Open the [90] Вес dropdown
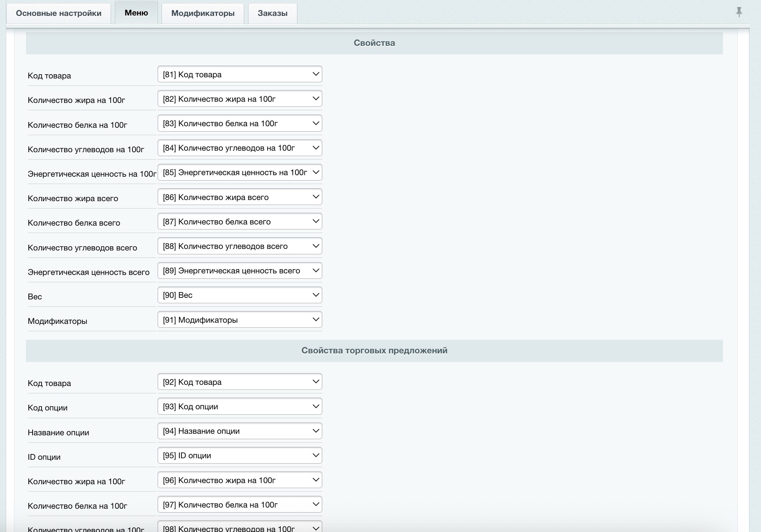 [x=240, y=295]
